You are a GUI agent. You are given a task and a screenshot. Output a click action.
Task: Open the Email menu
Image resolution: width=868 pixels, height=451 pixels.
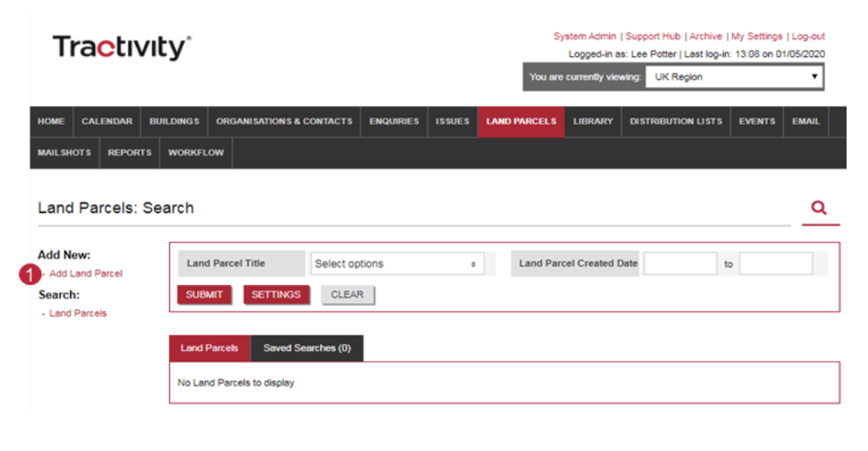(x=805, y=121)
